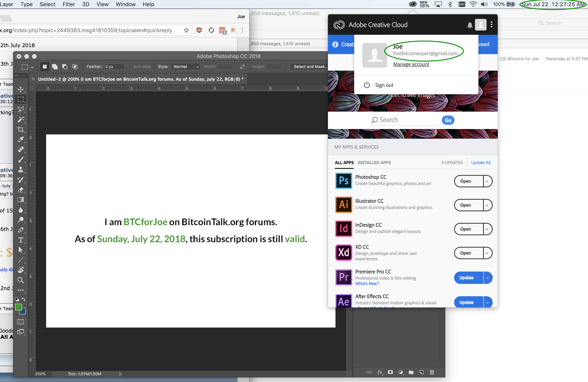The width and height of the screenshot is (588, 382).
Task: Select the Magic Wand tool
Action: [21, 119]
